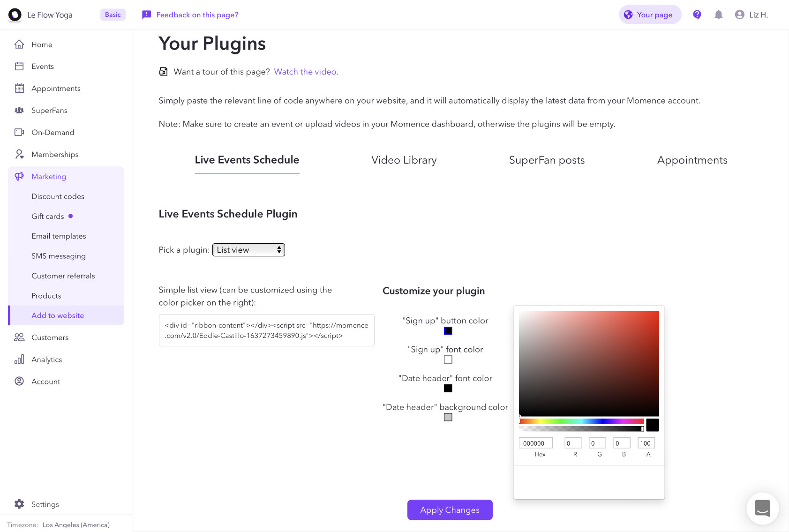Click the On-Demand video icon
Viewport: 789px width, 532px height.
pos(19,132)
